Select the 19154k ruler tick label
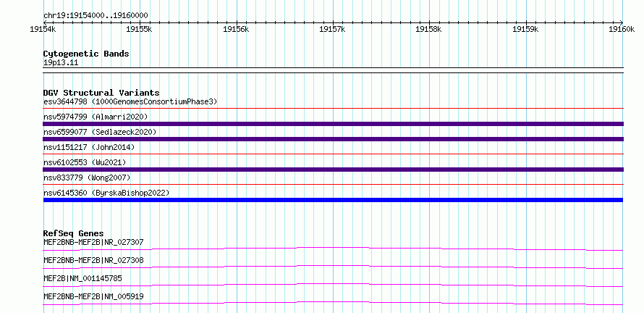Screen dimensions: 644x313 pos(43,29)
